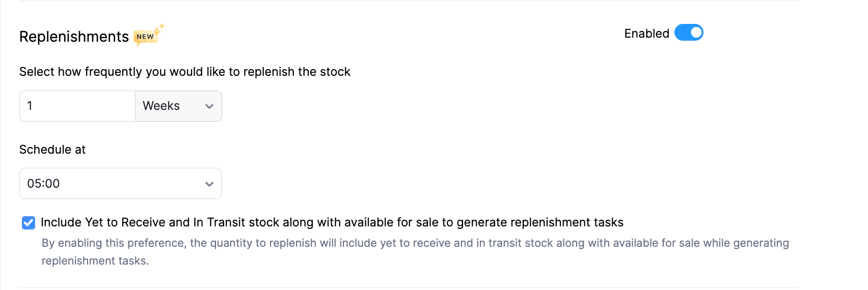868x290 pixels.
Task: Click the white knob of the Enabled toggle
Action: tap(696, 33)
